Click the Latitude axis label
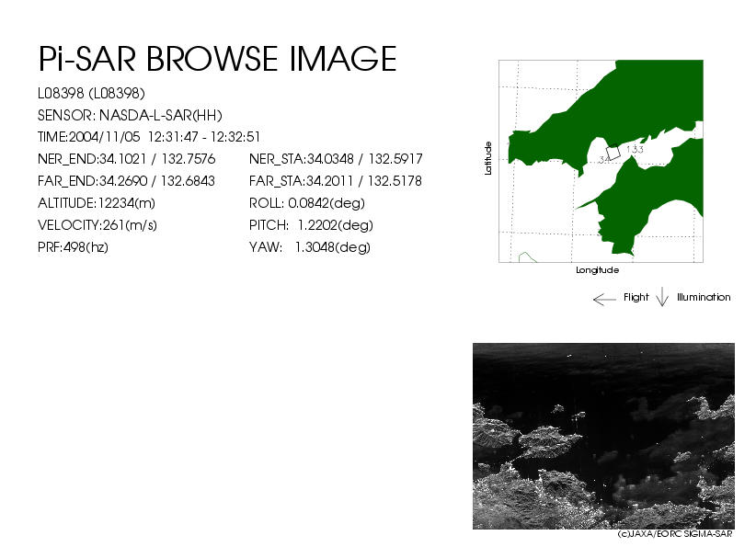The image size is (756, 547). [488, 158]
